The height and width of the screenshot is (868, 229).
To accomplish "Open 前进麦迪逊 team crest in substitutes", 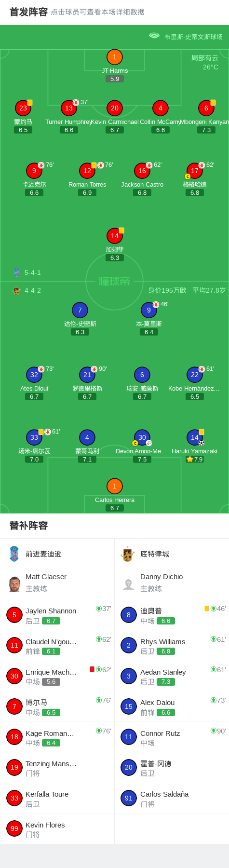I will (14, 554).
